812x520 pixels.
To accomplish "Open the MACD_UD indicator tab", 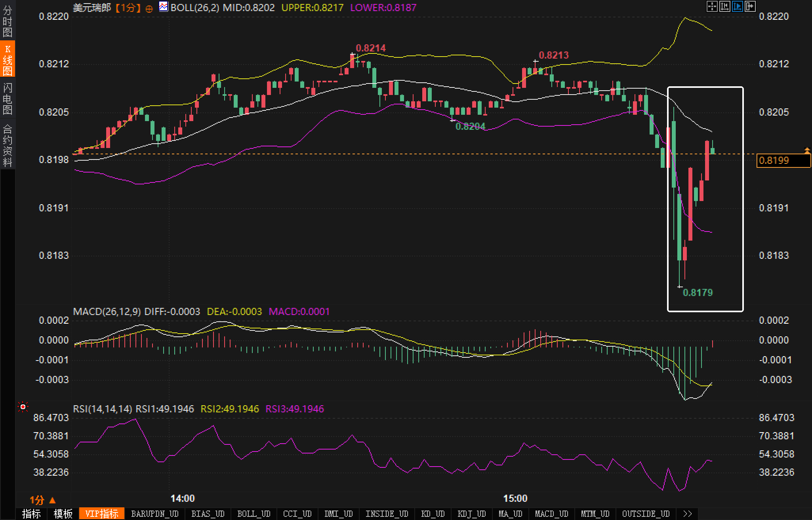I will [x=551, y=514].
